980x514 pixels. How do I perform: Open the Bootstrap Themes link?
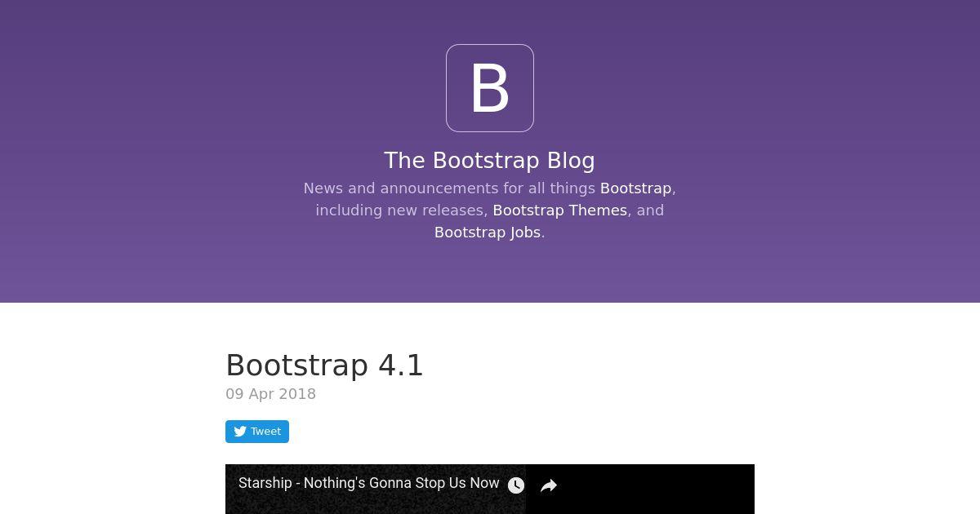[560, 210]
